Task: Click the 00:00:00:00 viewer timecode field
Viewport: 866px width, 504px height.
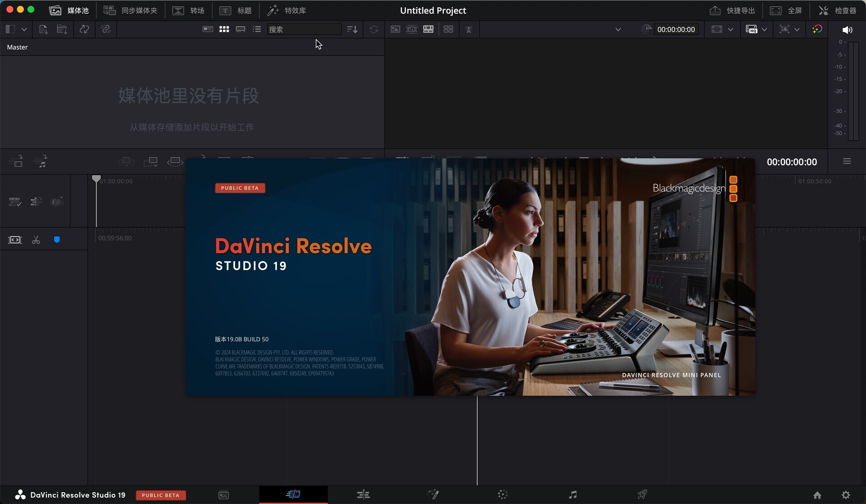Action: coord(676,29)
